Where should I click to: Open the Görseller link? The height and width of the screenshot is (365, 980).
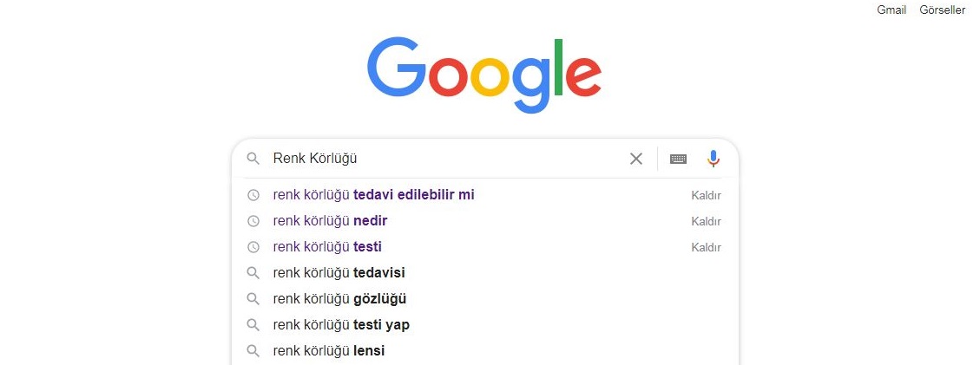tap(943, 10)
